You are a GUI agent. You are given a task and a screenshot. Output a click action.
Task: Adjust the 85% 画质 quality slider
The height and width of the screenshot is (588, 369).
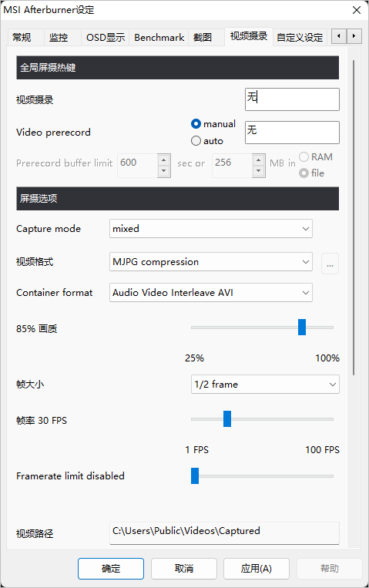tap(302, 328)
